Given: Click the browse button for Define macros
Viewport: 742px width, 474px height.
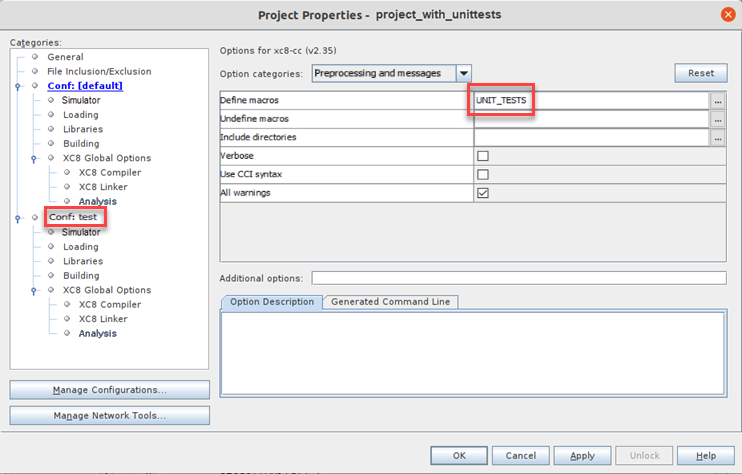Looking at the screenshot, I should 717,101.
